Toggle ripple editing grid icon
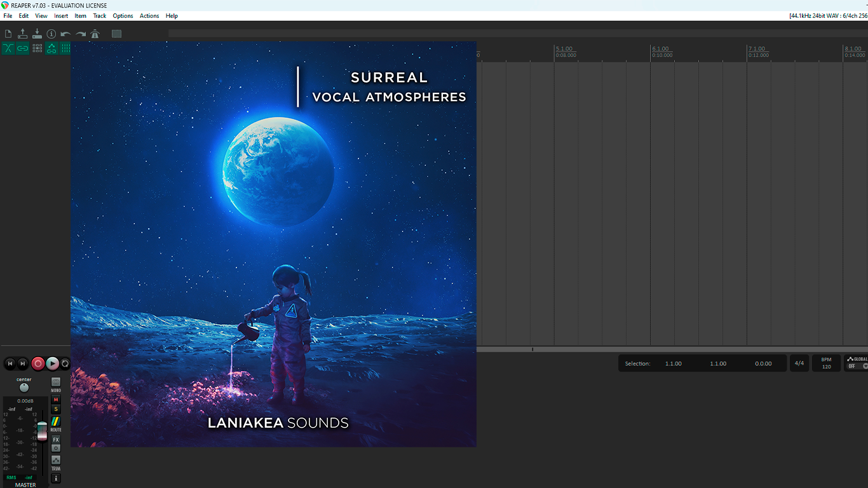 [x=37, y=48]
